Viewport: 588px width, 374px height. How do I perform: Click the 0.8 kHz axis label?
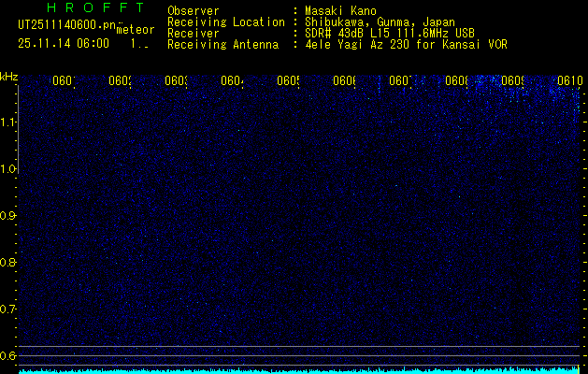point(7,263)
